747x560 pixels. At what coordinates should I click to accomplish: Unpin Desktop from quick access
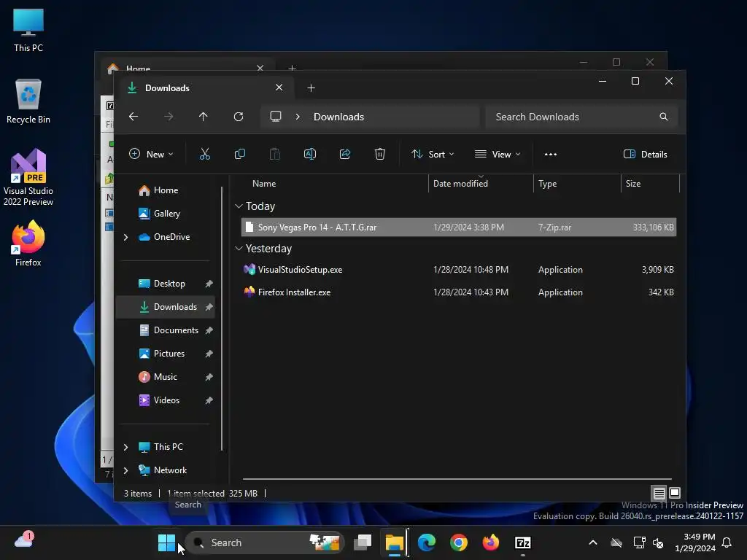pyautogui.click(x=209, y=284)
